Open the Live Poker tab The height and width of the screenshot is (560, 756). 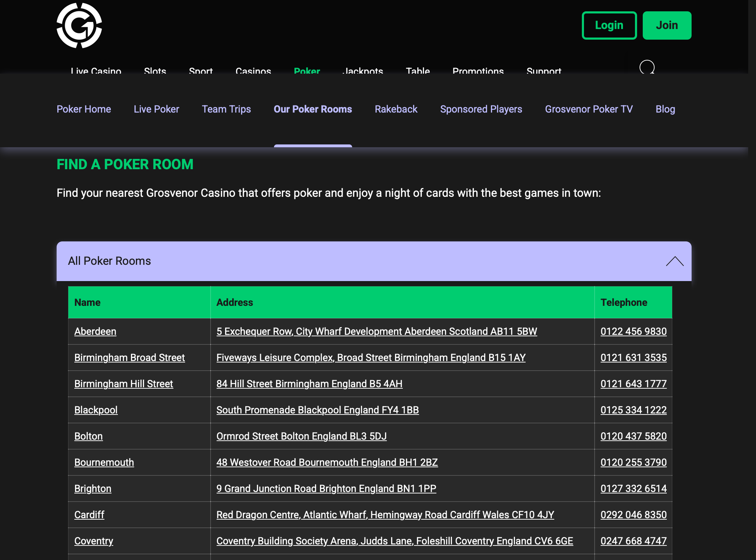point(156,109)
